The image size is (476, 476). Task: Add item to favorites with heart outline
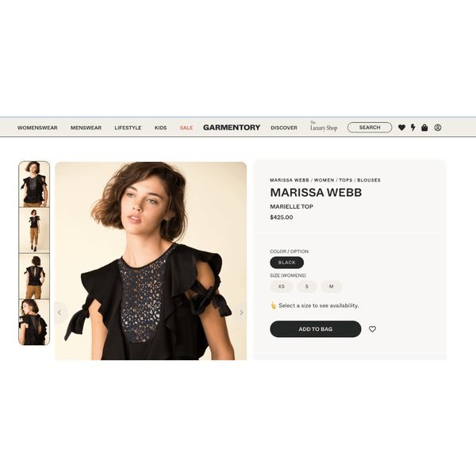(372, 329)
